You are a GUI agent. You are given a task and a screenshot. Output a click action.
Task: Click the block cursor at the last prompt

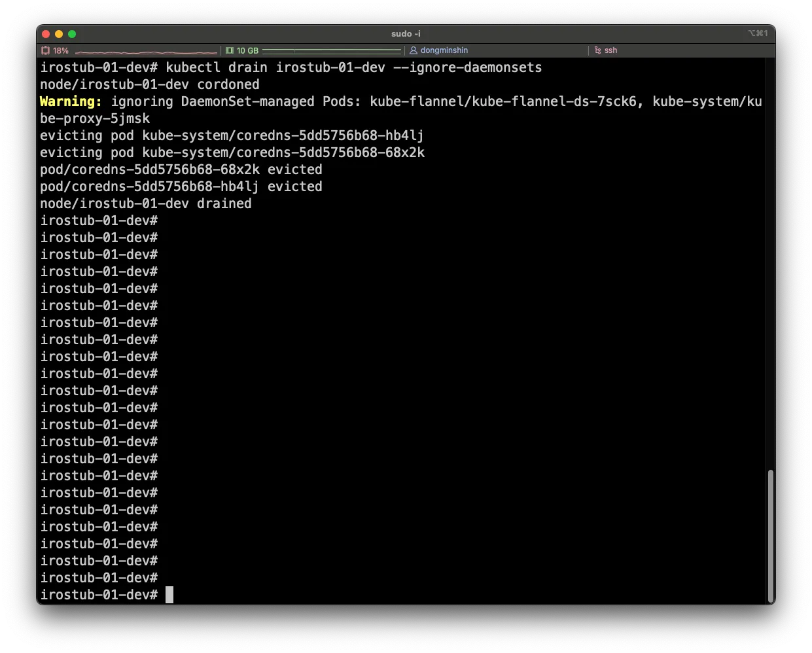click(x=169, y=595)
